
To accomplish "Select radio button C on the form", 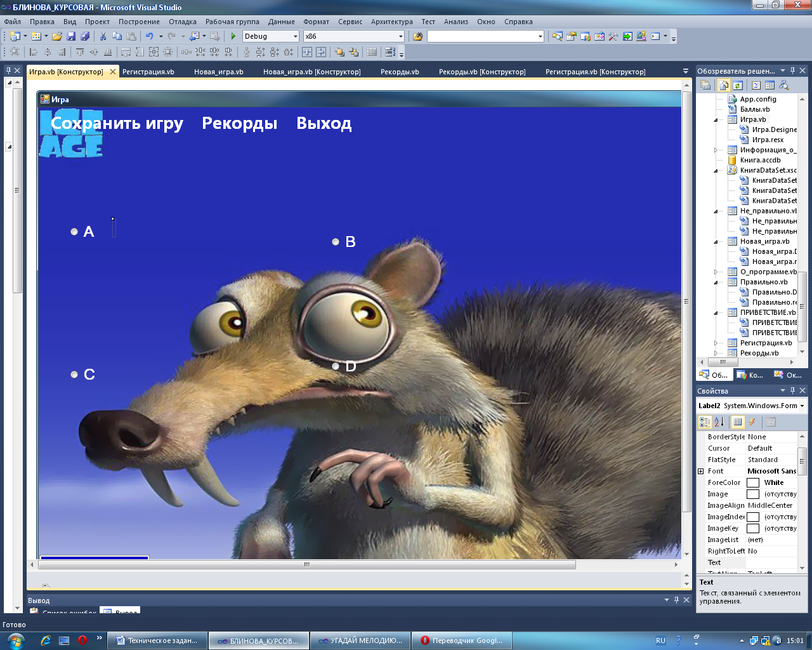I will point(84,375).
